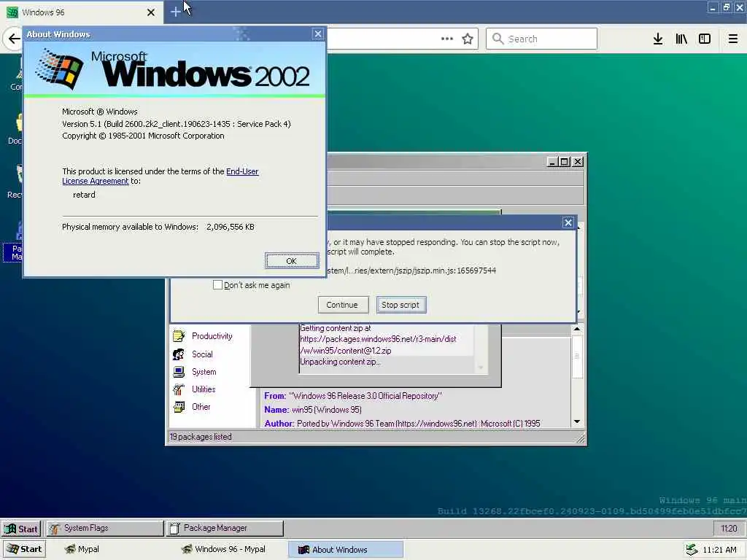Screen dimensions: 747x560
Task: Select the Productivity category icon
Action: (x=179, y=336)
